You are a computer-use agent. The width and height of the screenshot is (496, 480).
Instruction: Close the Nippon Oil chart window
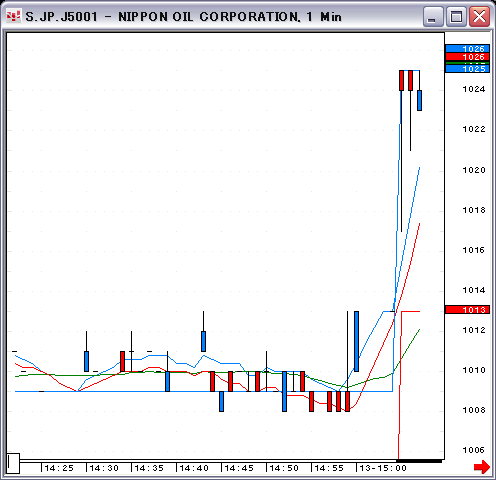479,16
